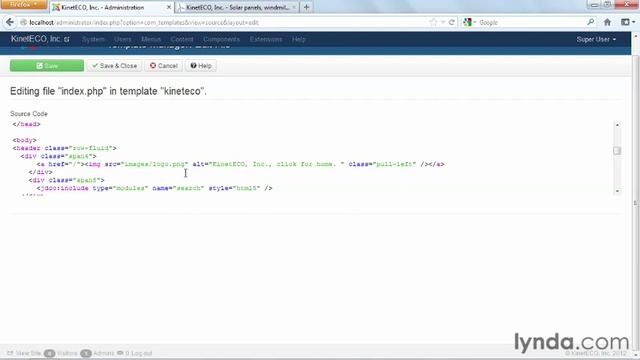Close the KinetECO Administration tab
Image resolution: width=640 pixels, height=360 pixels.
coord(169,7)
